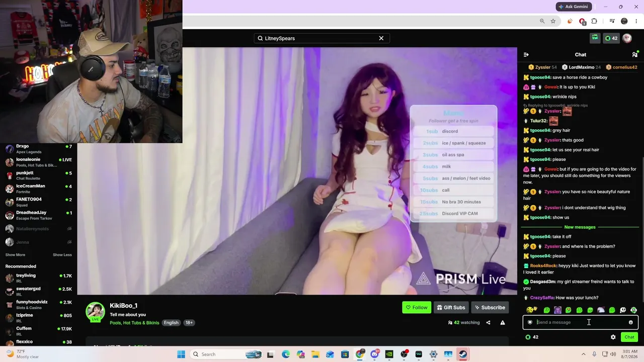644x362 pixels.
Task: Show hidden system tray icons
Action: coord(584,354)
